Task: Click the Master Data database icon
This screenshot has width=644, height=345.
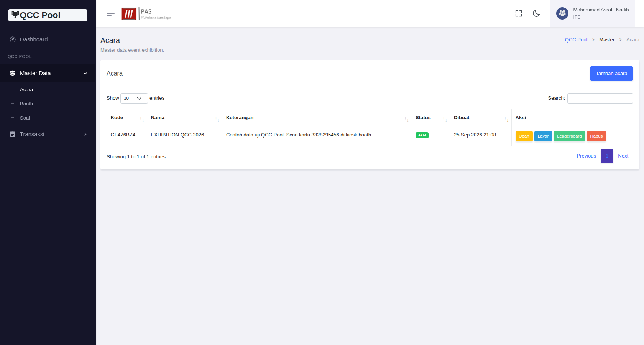Action: coord(13,73)
